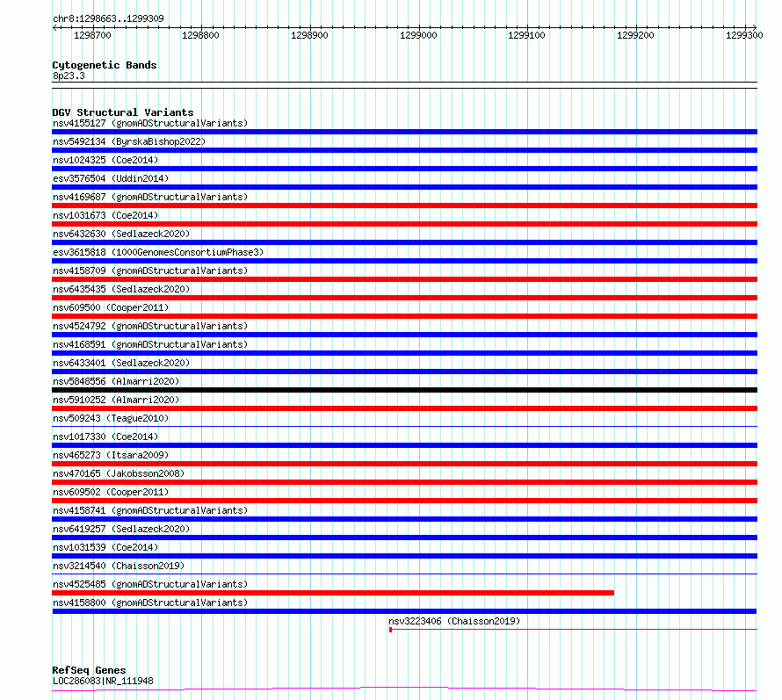
Task: Click the magenta LOC286083 gene line
Action: (404, 689)
